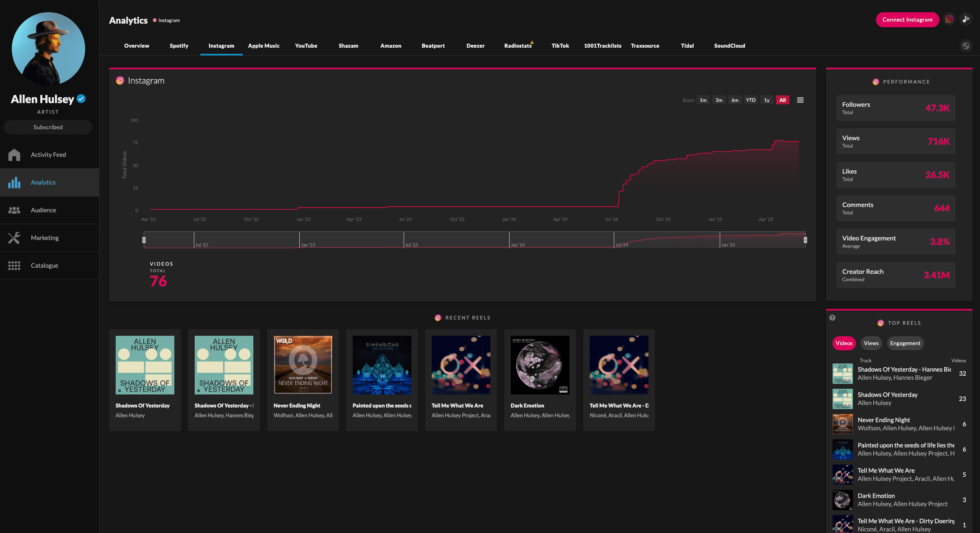The image size is (980, 533).
Task: Open the TikTok analytics tab
Action: pos(560,46)
